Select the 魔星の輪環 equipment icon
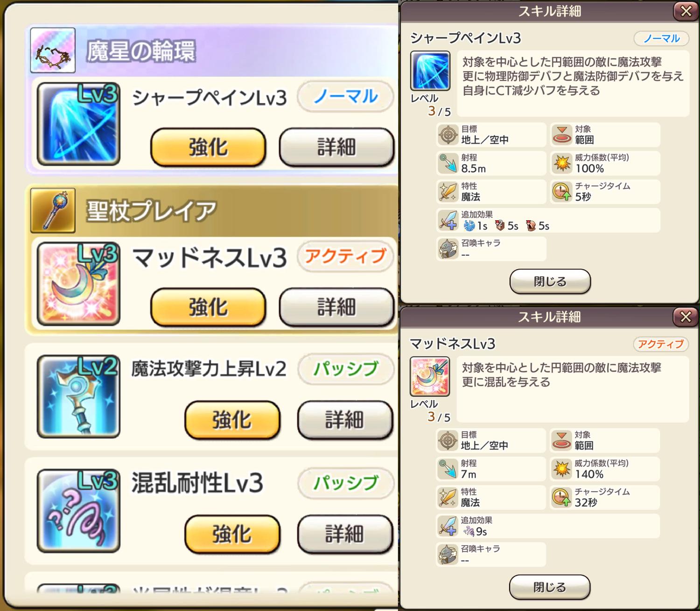 coord(53,50)
